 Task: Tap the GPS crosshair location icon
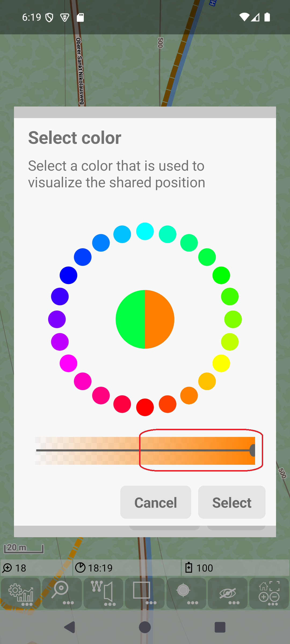point(186,593)
